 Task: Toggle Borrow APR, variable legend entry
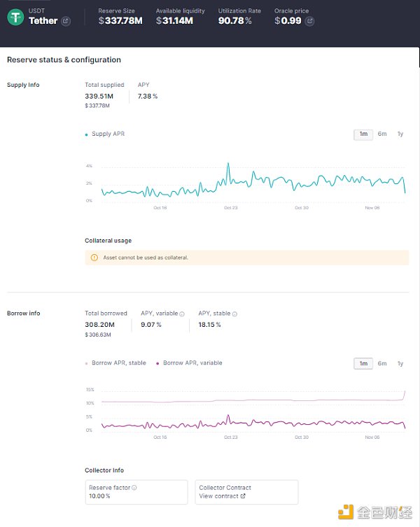point(189,363)
